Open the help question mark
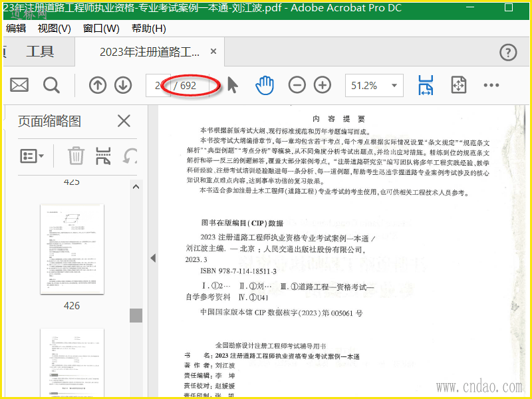Image resolution: width=532 pixels, height=399 pixels. pyautogui.click(x=508, y=53)
